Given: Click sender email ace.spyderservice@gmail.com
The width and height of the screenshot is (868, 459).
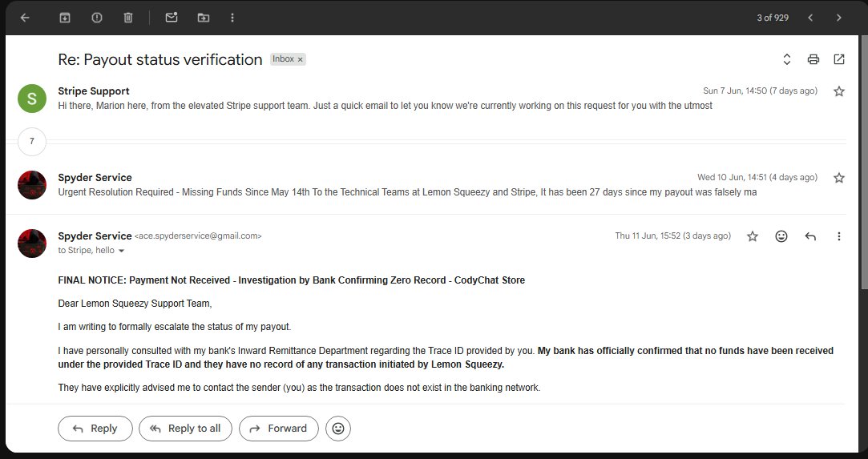Looking at the screenshot, I should click(198, 236).
